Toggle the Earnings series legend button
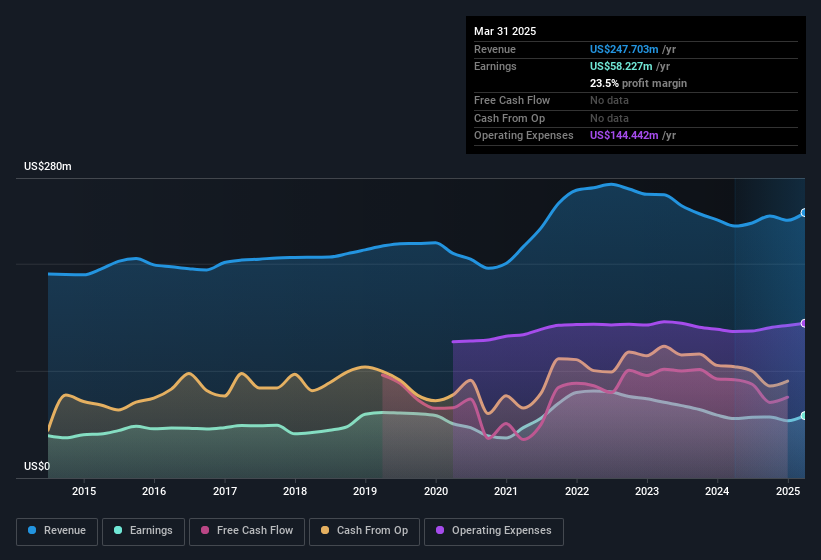This screenshot has width=821, height=560. click(143, 531)
